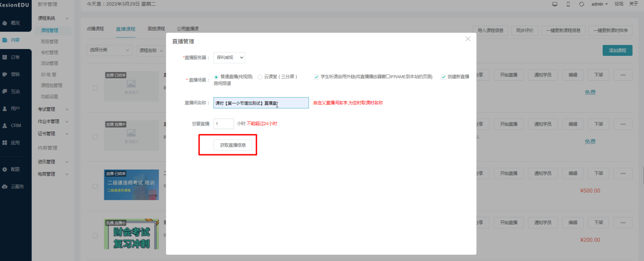Click the desktop monitor icon in top bar

tap(554, 4)
